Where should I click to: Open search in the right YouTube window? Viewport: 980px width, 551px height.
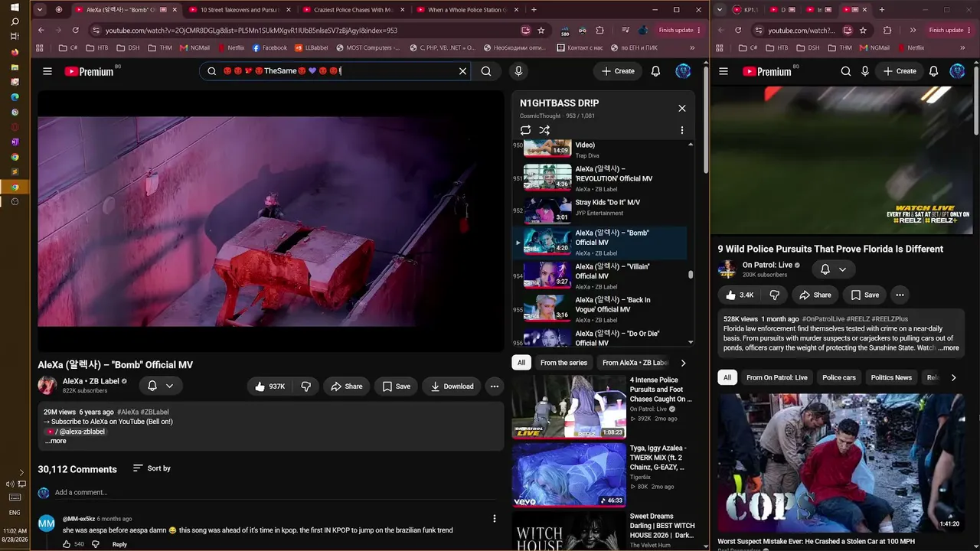[x=846, y=71]
